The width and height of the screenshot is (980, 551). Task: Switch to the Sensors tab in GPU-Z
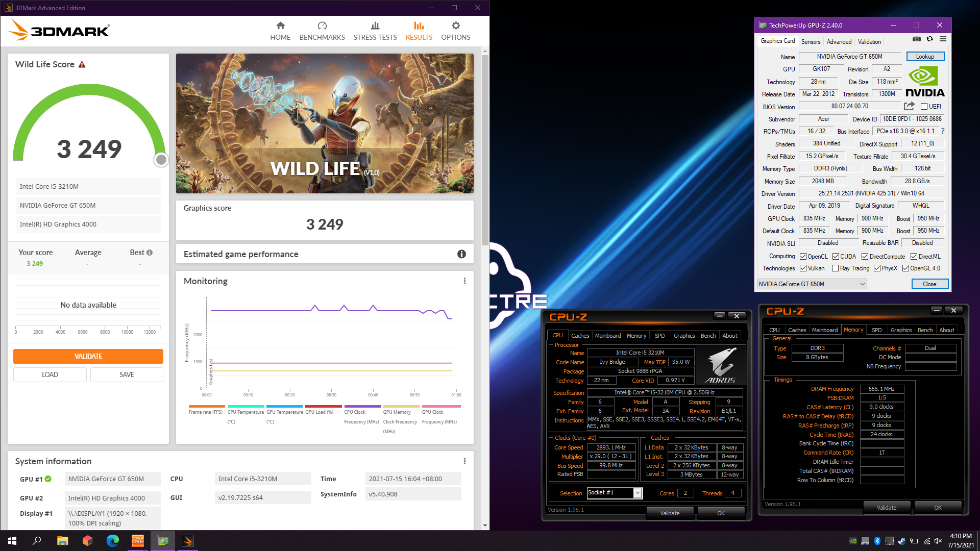coord(811,42)
